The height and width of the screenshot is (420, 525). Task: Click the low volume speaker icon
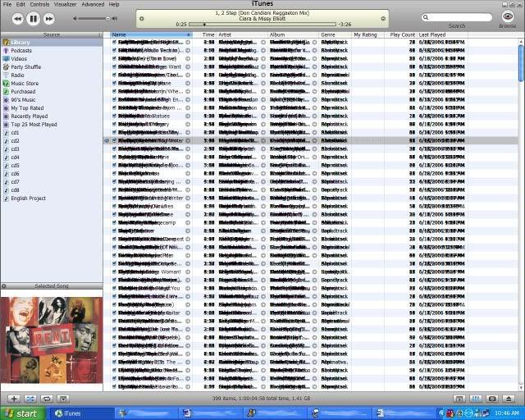(75, 18)
